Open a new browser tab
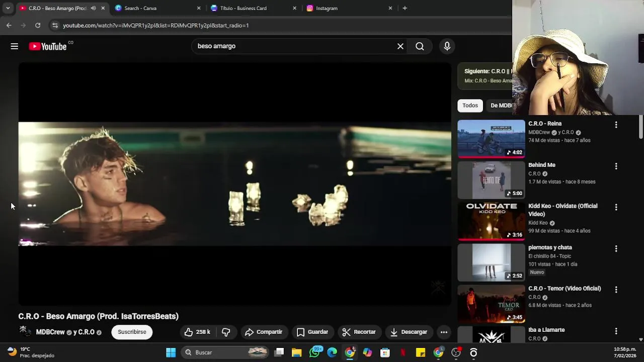This screenshot has width=644, height=362. coord(405,8)
